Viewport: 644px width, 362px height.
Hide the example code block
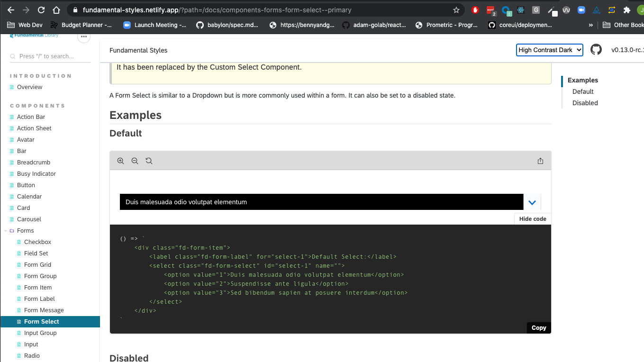[x=533, y=219]
